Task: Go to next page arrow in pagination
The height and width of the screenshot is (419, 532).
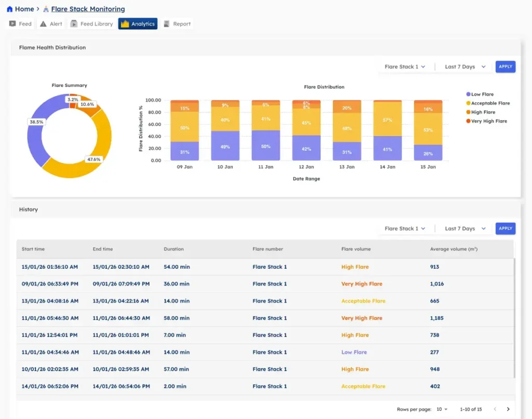Action: [508, 409]
